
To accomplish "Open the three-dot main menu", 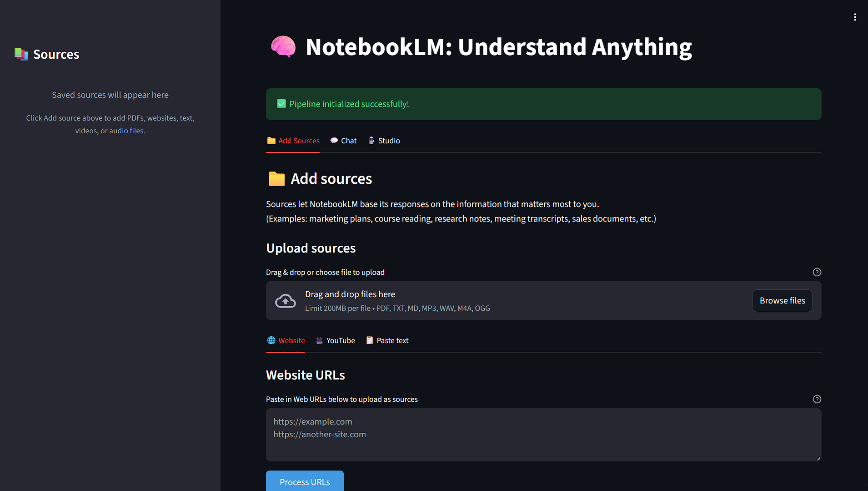I will pos(855,17).
